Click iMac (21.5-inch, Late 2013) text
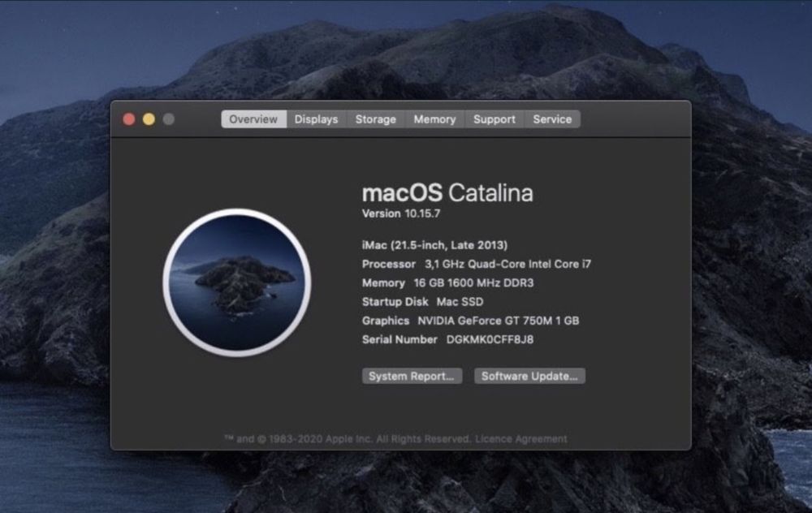This screenshot has height=513, width=812. click(434, 245)
